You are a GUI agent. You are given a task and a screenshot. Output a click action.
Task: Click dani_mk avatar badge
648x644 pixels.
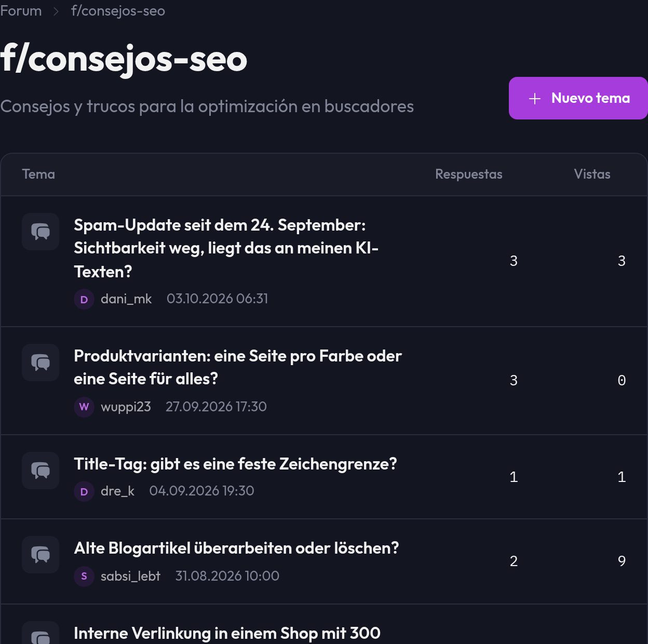84,299
